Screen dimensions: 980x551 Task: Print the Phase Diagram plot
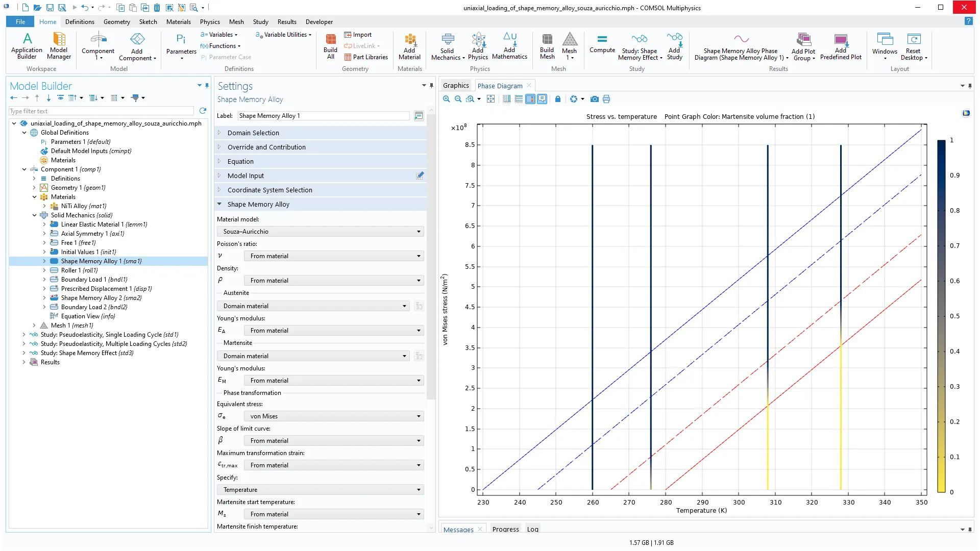point(606,99)
